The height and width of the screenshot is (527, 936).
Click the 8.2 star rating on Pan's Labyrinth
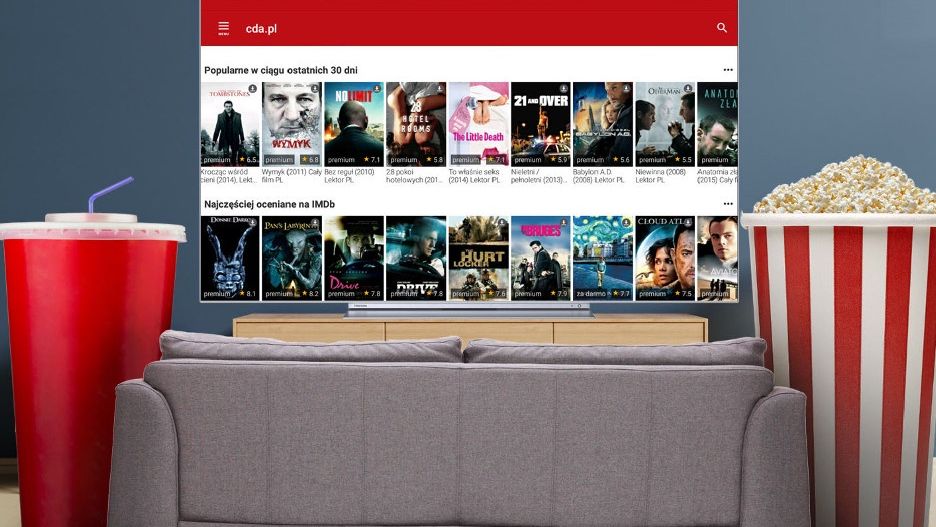(x=310, y=294)
